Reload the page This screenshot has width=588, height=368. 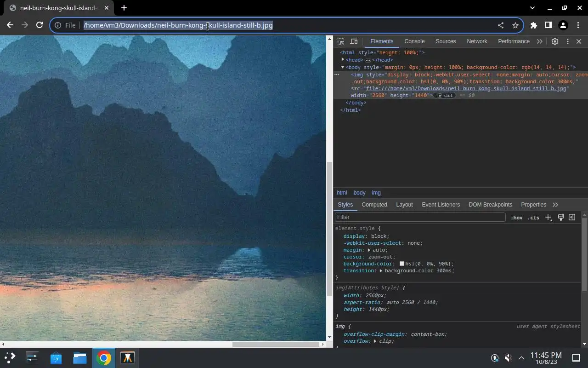click(40, 25)
